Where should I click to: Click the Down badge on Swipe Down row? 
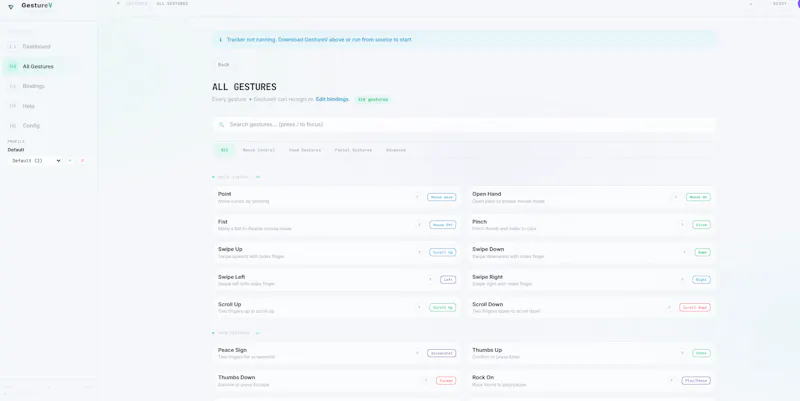click(x=703, y=252)
